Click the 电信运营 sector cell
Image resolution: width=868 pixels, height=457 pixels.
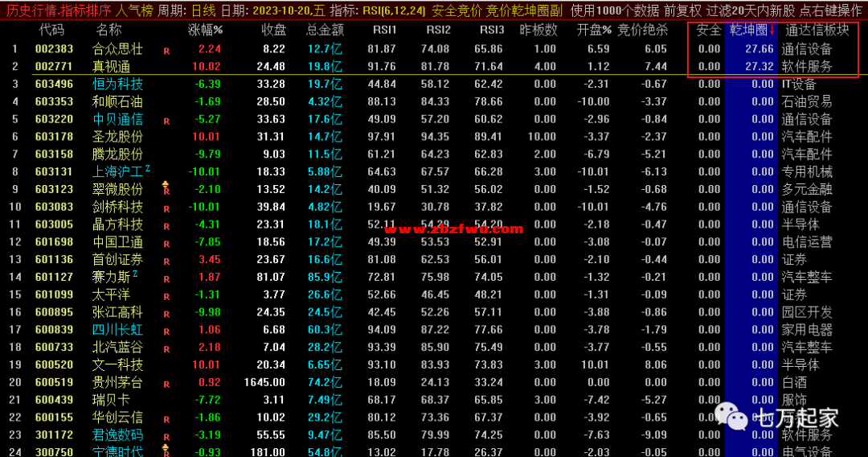(807, 242)
